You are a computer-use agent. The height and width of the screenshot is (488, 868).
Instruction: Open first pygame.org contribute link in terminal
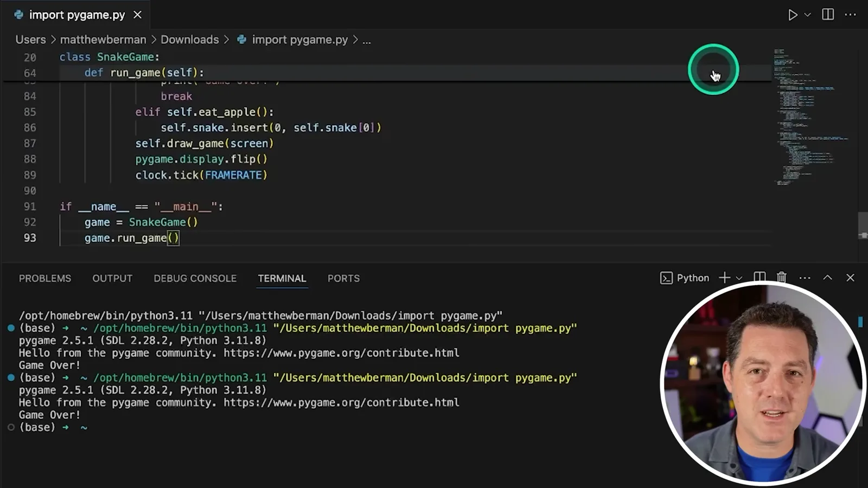click(x=341, y=353)
